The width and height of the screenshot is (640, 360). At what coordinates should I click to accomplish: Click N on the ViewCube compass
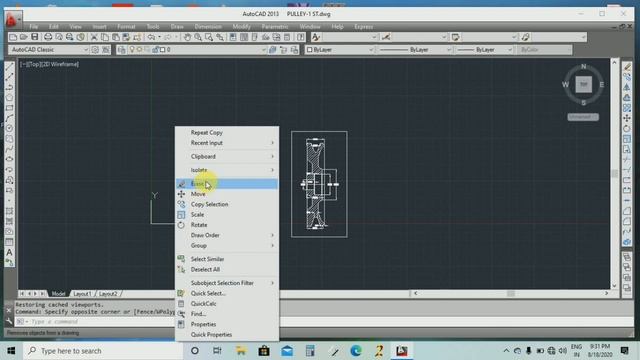[584, 67]
